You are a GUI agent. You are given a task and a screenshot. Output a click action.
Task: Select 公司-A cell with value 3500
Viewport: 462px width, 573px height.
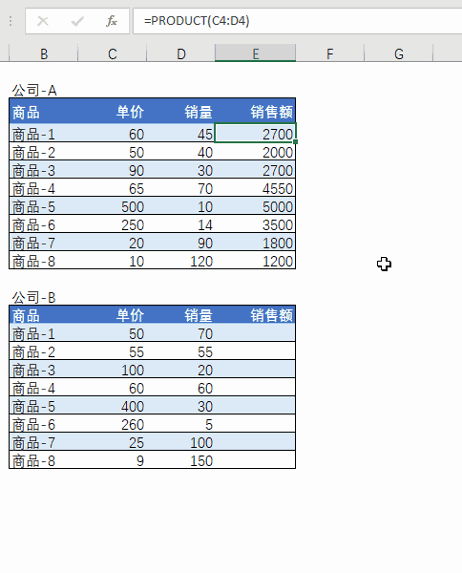point(255,224)
